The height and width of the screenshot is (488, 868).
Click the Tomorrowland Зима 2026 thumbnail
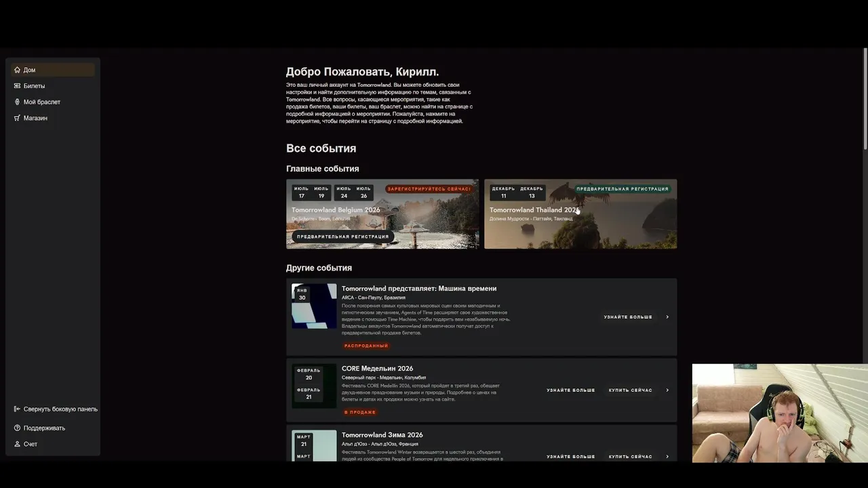[314, 446]
